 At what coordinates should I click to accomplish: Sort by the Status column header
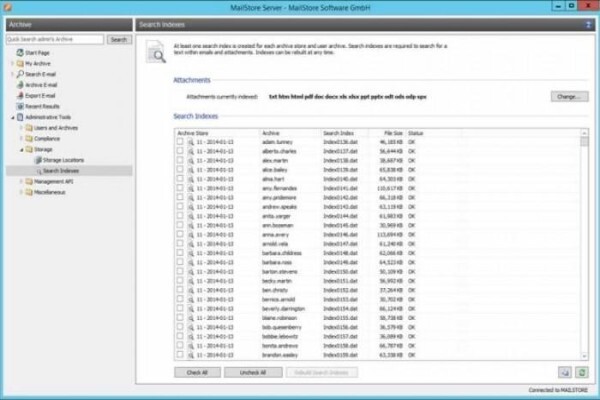point(433,133)
